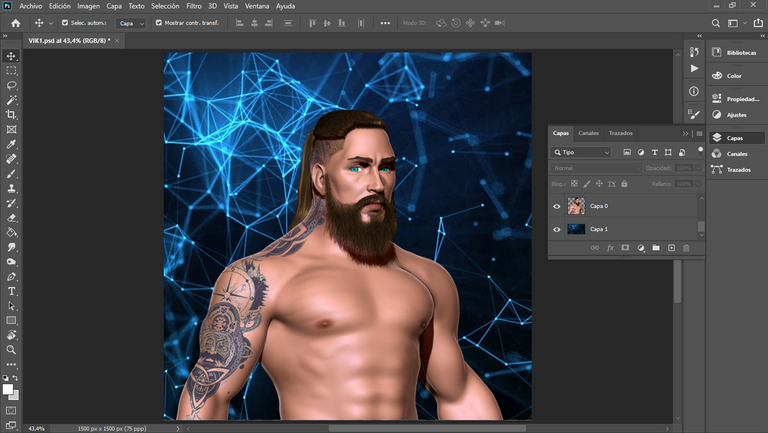Open the Relleno value dropdown
The image size is (768, 433).
click(698, 184)
